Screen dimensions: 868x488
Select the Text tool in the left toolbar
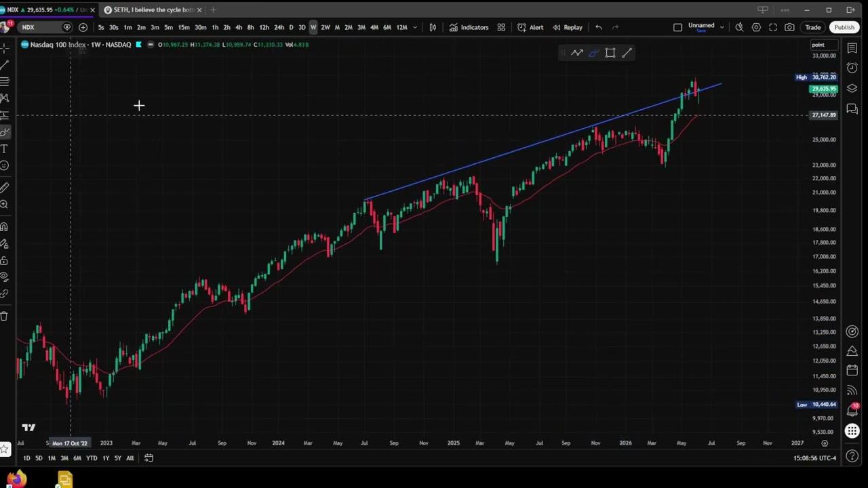4,148
